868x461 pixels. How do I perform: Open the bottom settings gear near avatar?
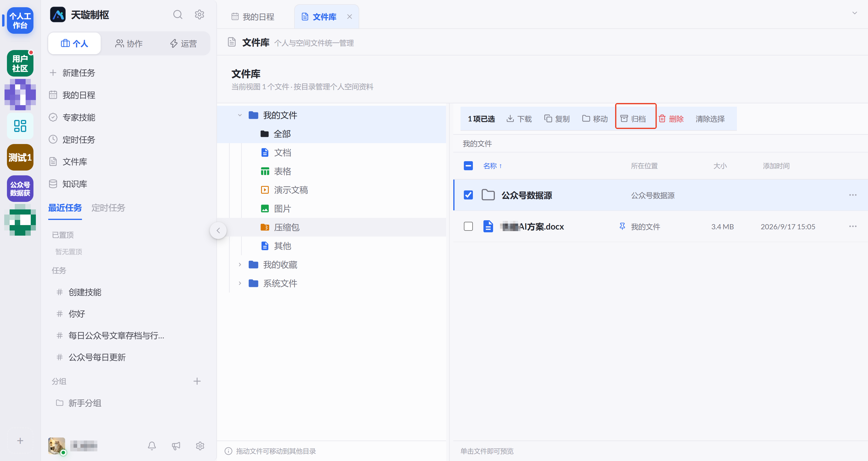coord(200,446)
